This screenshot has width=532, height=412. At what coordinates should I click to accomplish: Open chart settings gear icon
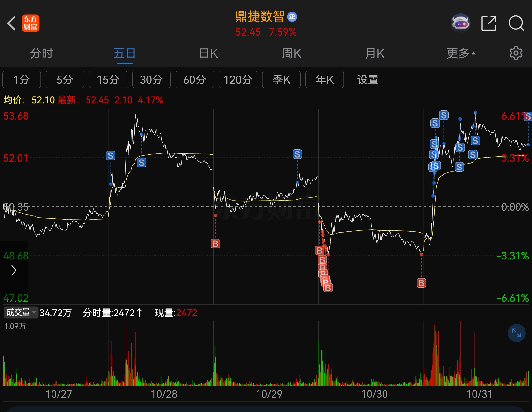point(516,53)
